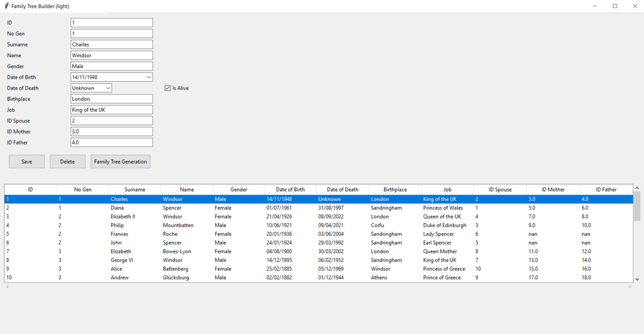The height and width of the screenshot is (334, 644).
Task: Sort by Date of Birth column header
Action: coord(290,190)
